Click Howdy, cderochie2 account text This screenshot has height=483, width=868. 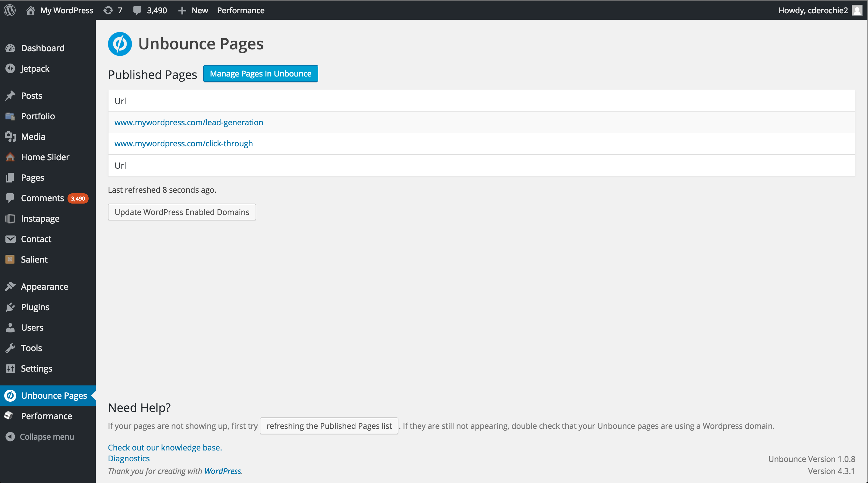pyautogui.click(x=813, y=11)
